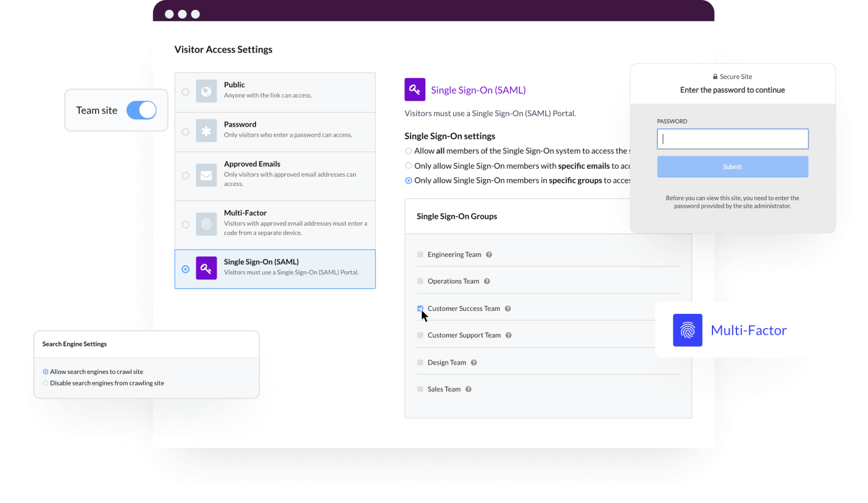Open help icon beside Customer Success Team
Image resolution: width=868 pixels, height=503 pixels.
(508, 308)
